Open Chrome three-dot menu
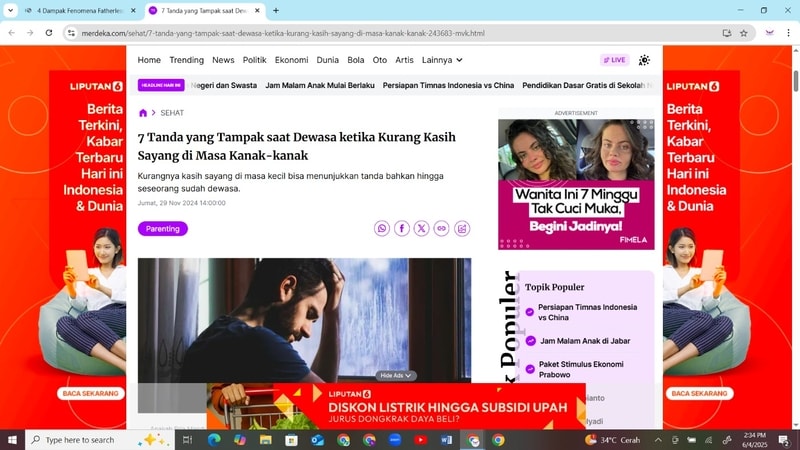Image resolution: width=800 pixels, height=450 pixels. pyautogui.click(x=788, y=33)
